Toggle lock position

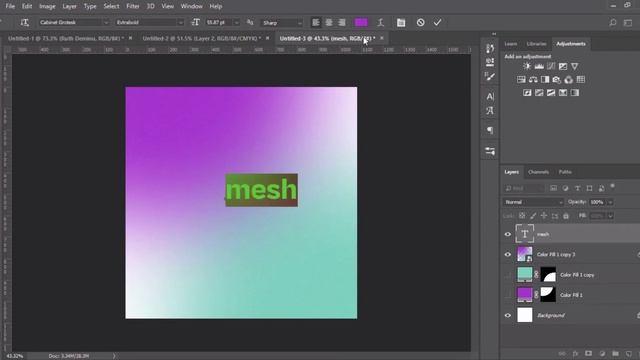pos(544,216)
